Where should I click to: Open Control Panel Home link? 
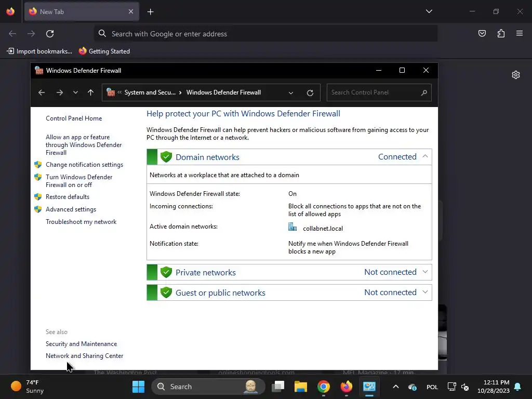pyautogui.click(x=74, y=118)
